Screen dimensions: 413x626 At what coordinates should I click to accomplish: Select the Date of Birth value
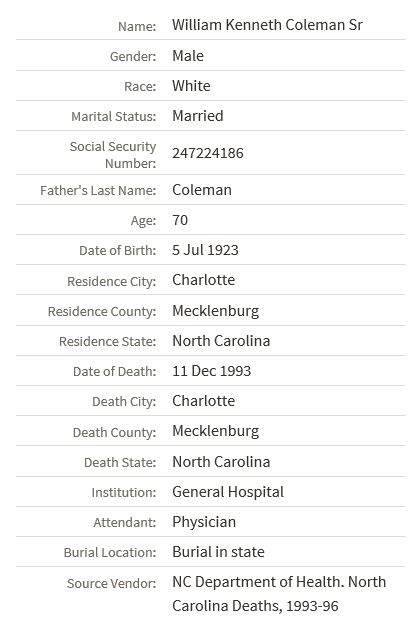(x=205, y=250)
